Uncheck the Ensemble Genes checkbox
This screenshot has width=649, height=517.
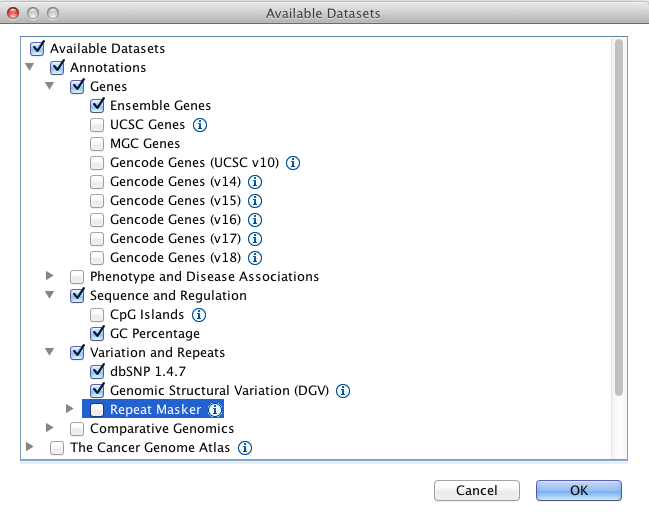[97, 106]
